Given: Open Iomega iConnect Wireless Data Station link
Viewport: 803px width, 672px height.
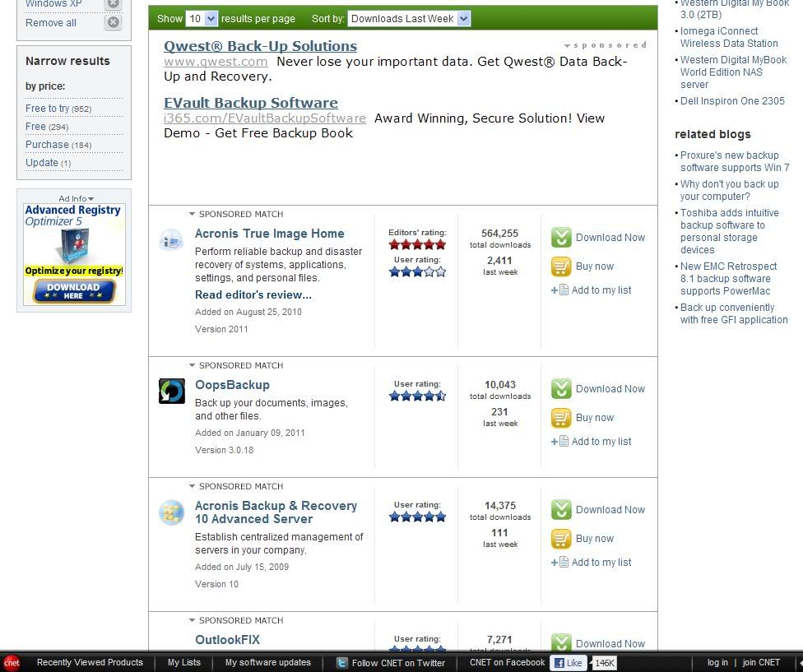Looking at the screenshot, I should pyautogui.click(x=729, y=37).
